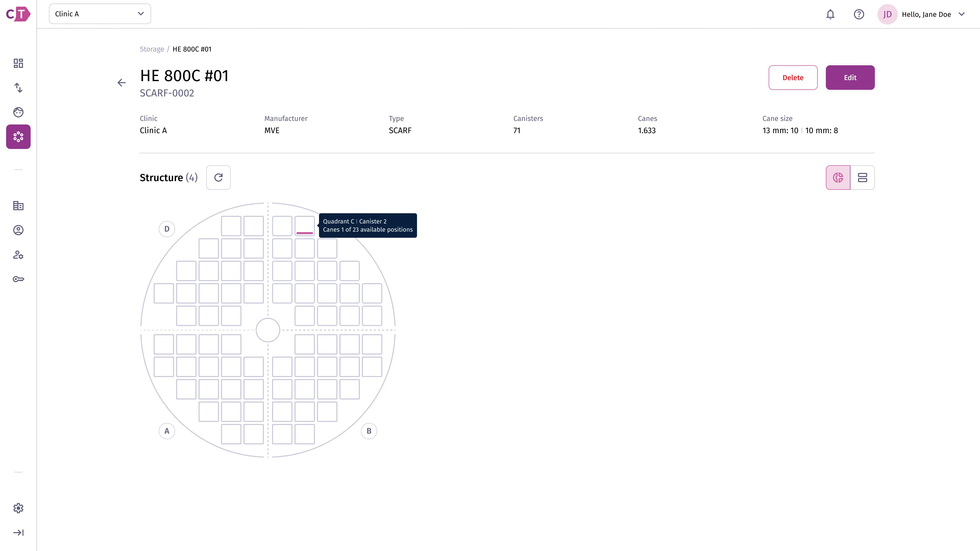Click the JD user avatar
The image size is (980, 551).
tap(887, 15)
